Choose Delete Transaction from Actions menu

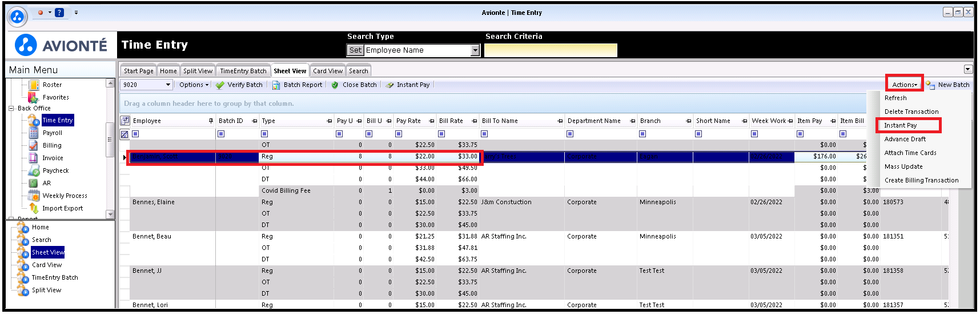[x=911, y=112]
